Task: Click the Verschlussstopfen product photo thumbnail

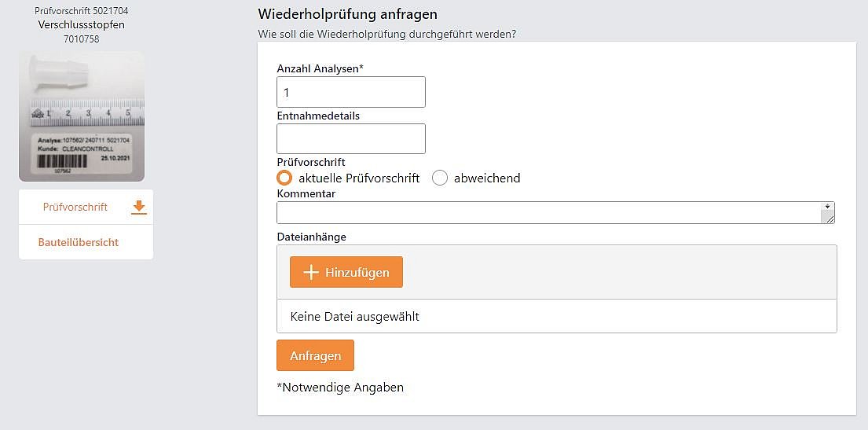Action: pyautogui.click(x=82, y=116)
